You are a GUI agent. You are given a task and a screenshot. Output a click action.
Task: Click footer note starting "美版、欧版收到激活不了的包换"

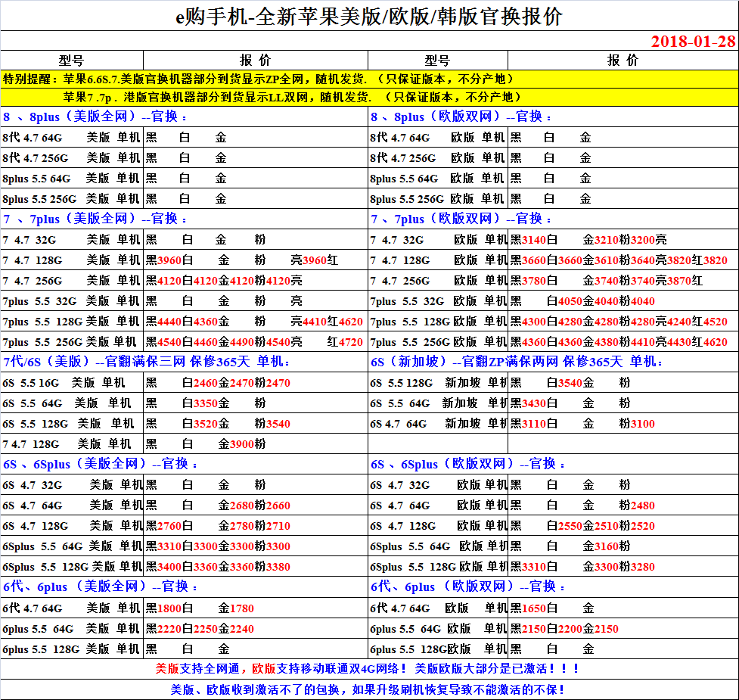click(x=368, y=689)
